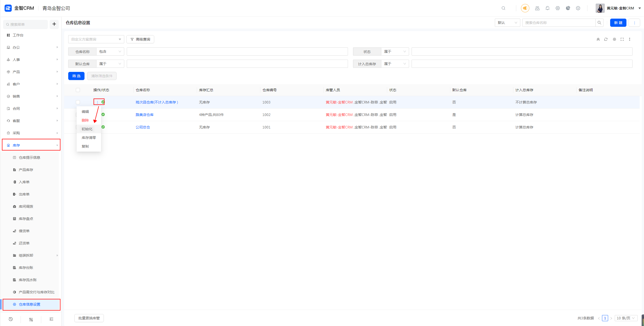The height and width of the screenshot is (326, 644).
Task: Click the blue 新建 button
Action: point(618,23)
